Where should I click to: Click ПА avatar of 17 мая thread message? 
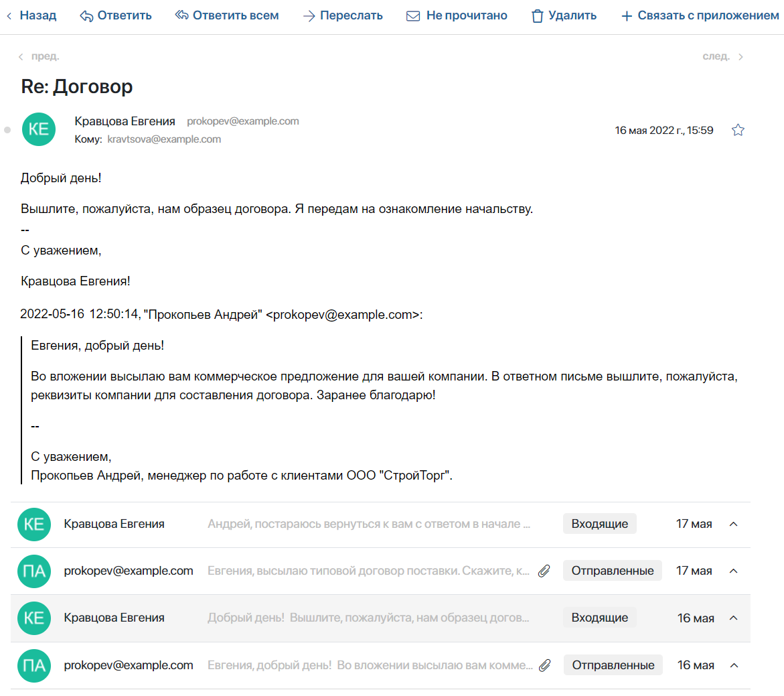34,571
